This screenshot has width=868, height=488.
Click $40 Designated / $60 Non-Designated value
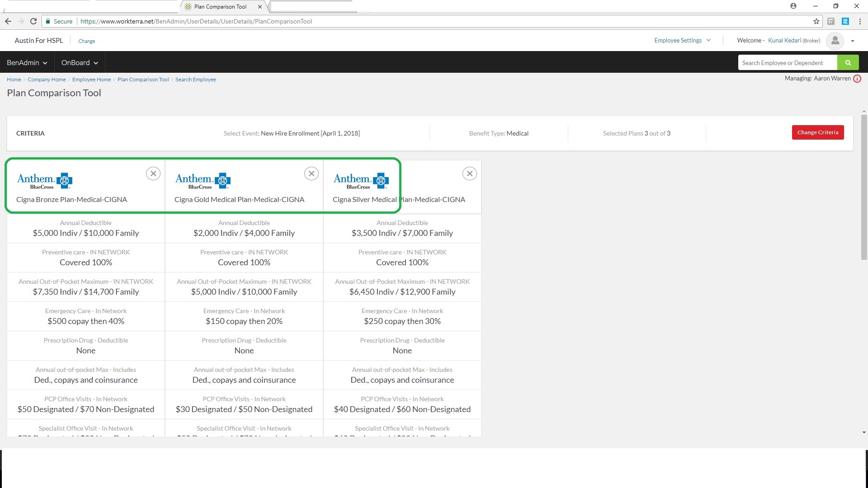coord(402,409)
